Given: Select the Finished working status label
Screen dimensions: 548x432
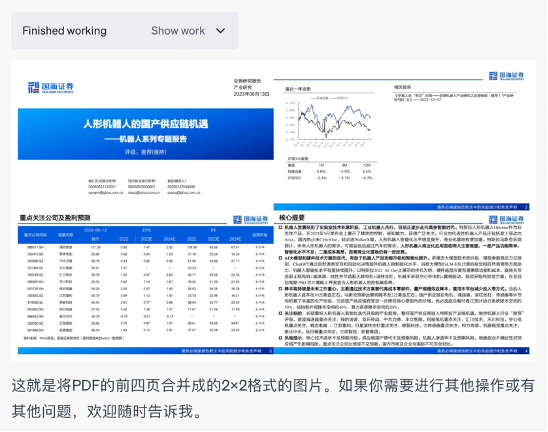Looking at the screenshot, I should [x=64, y=31].
